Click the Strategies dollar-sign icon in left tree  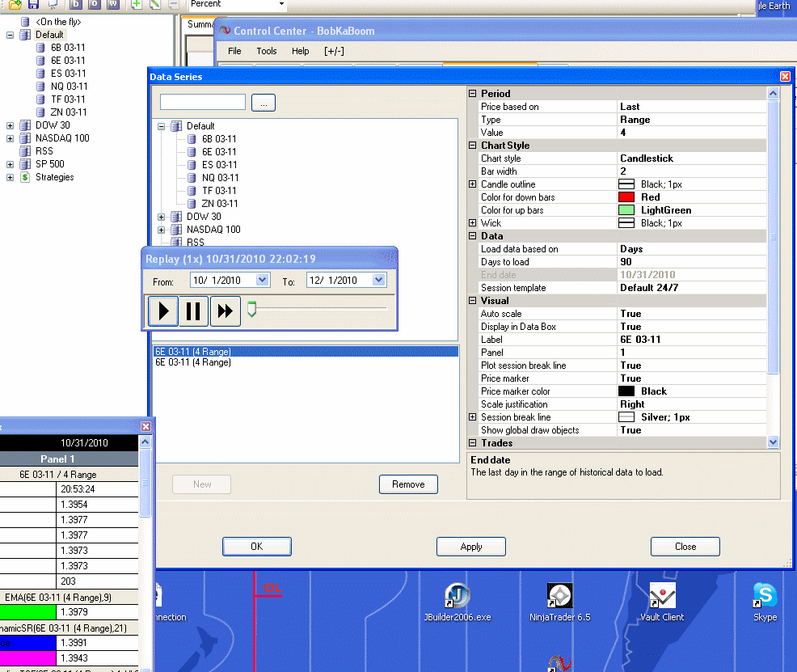tap(25, 177)
